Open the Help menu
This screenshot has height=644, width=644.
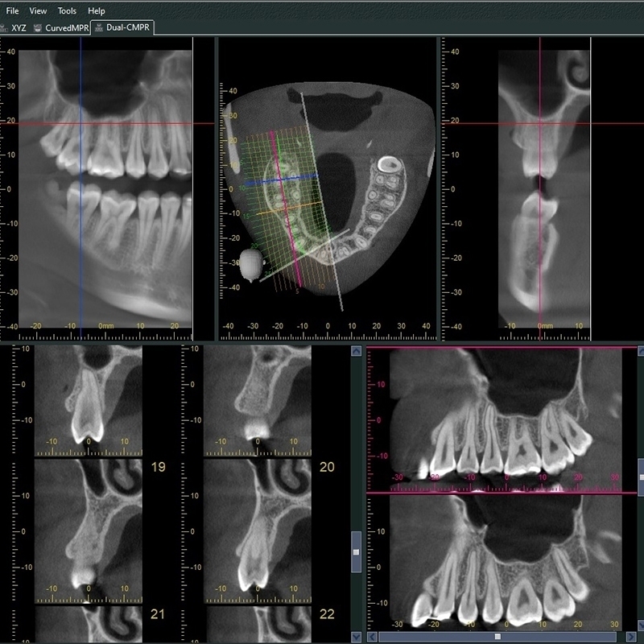tap(97, 11)
